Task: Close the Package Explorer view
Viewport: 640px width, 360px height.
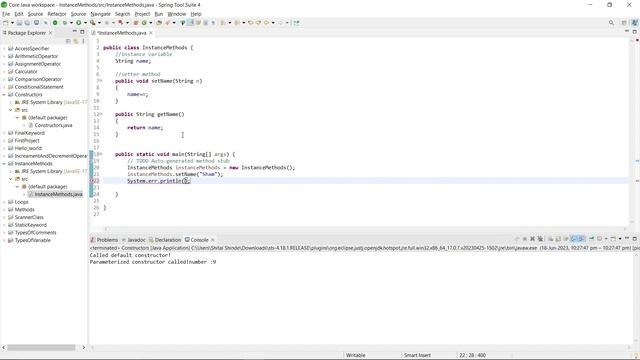Action: 50,33
